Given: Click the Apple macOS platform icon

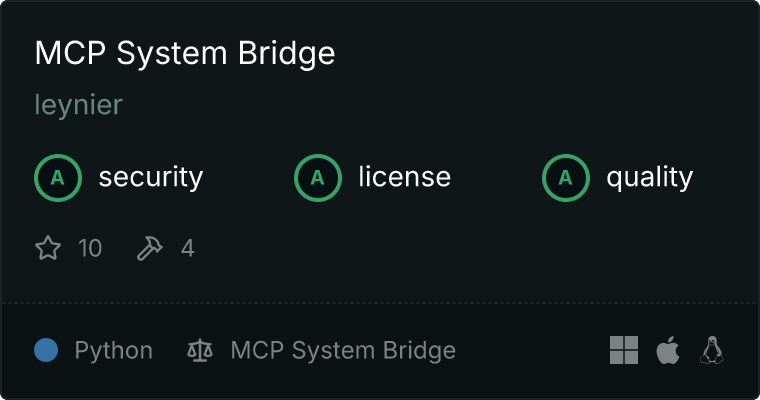Looking at the screenshot, I should tap(668, 350).
